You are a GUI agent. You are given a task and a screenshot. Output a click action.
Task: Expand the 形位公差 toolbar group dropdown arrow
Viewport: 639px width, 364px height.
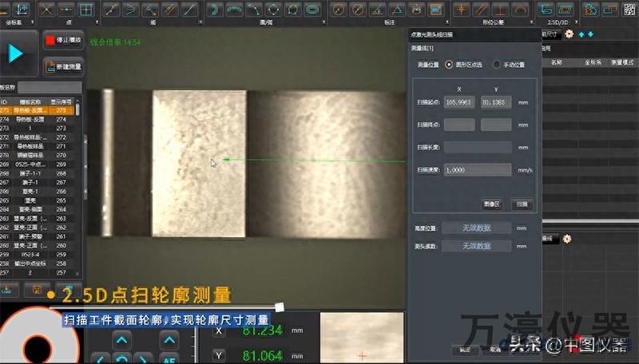(x=531, y=22)
